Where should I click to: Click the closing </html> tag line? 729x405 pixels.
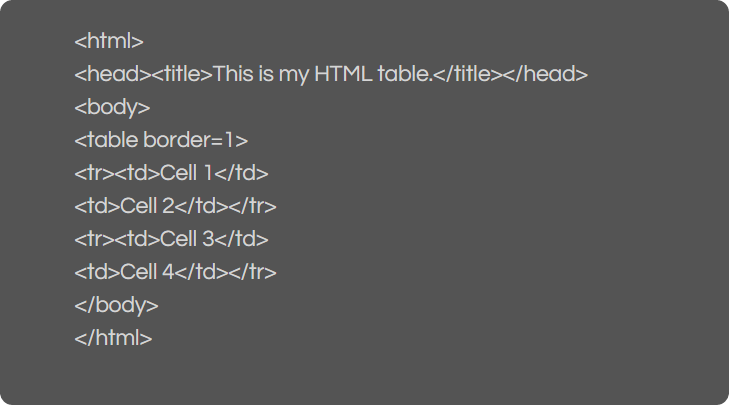113,338
